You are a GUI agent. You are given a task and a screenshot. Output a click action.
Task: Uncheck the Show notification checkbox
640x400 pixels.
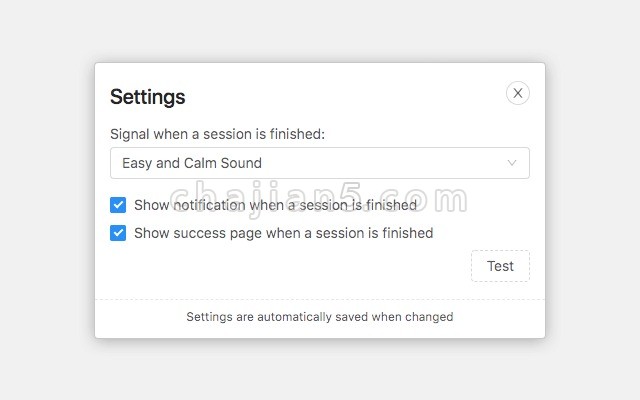[118, 205]
